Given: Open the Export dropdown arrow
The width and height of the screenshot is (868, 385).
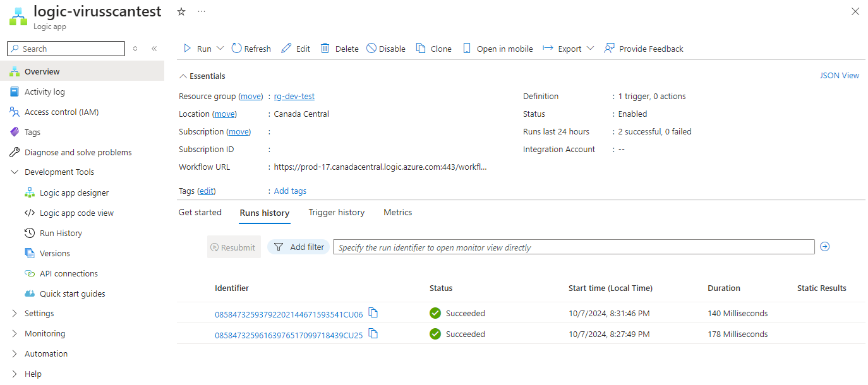Looking at the screenshot, I should click(590, 49).
